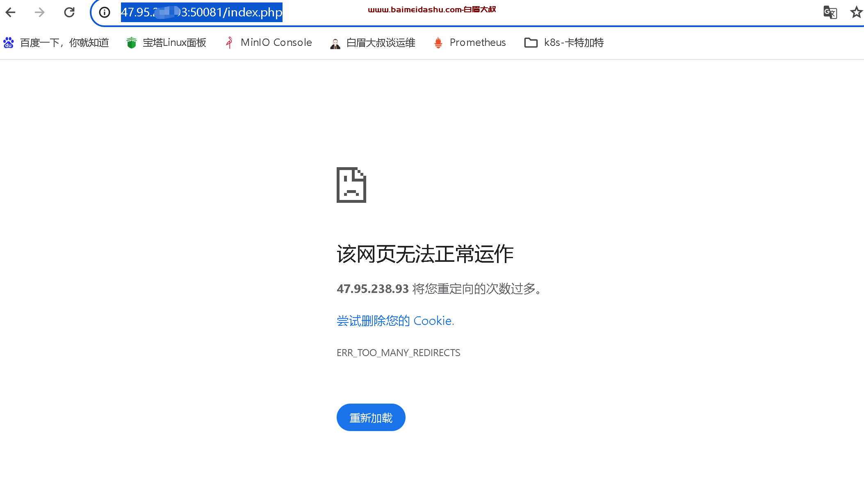864x504 pixels.
Task: Open the Prometheus bookmark
Action: pos(478,43)
